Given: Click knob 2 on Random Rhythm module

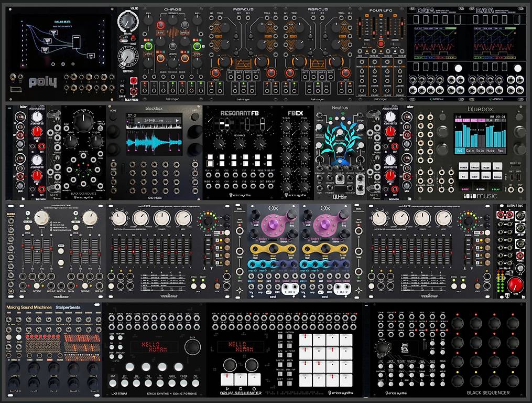Looking at the screenshot, I should pos(90,218).
